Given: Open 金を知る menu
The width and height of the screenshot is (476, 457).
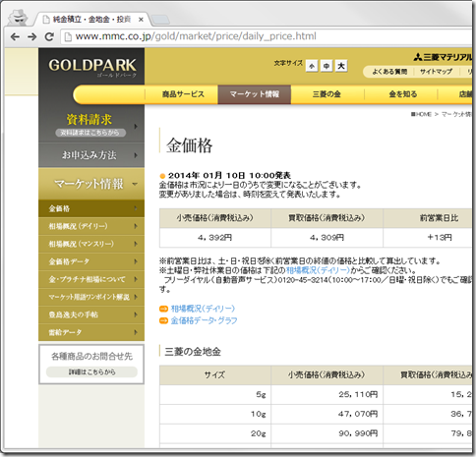Looking at the screenshot, I should click(x=403, y=94).
